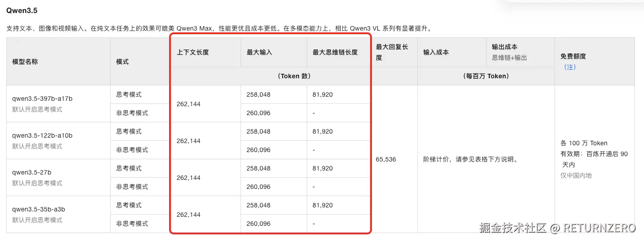This screenshot has width=644, height=242.
Task: Click the qwen3.5-35b-a3b model name
Action: [39, 209]
